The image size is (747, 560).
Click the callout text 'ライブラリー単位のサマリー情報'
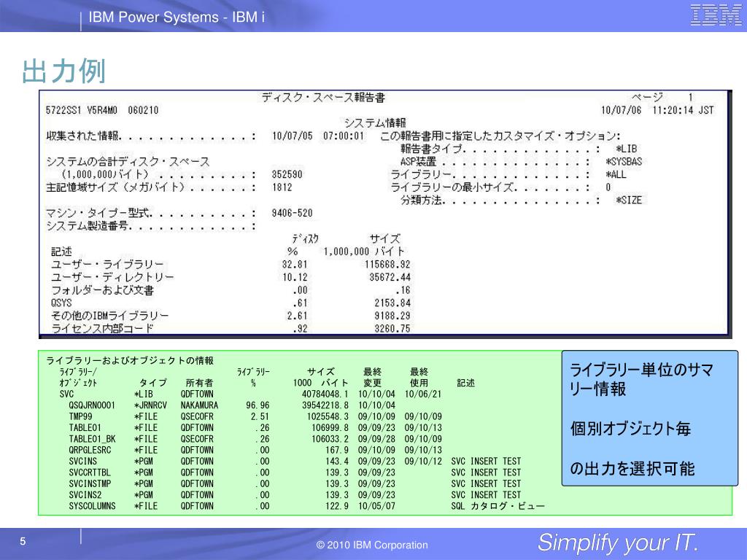[x=642, y=379]
